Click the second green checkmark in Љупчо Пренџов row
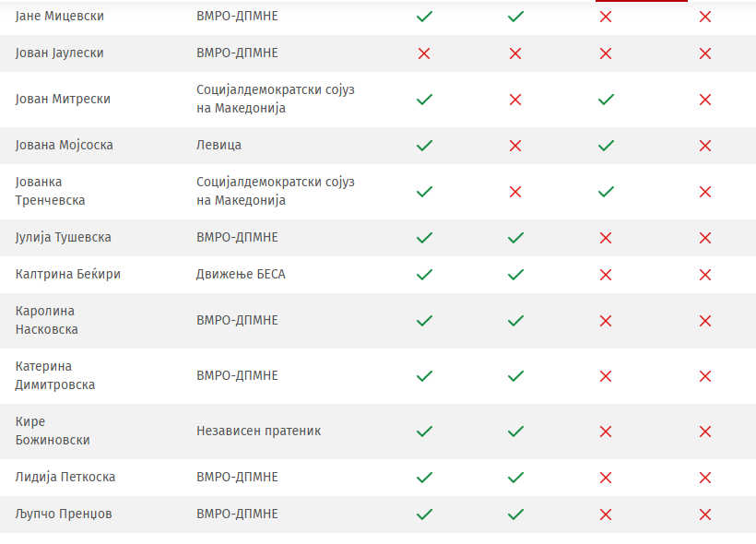This screenshot has width=756, height=544. coord(515,514)
